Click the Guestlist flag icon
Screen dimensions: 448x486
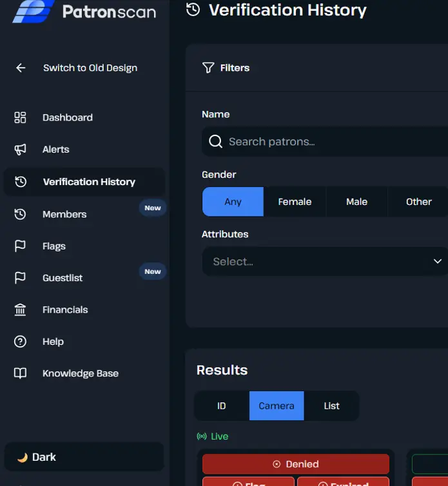point(20,278)
